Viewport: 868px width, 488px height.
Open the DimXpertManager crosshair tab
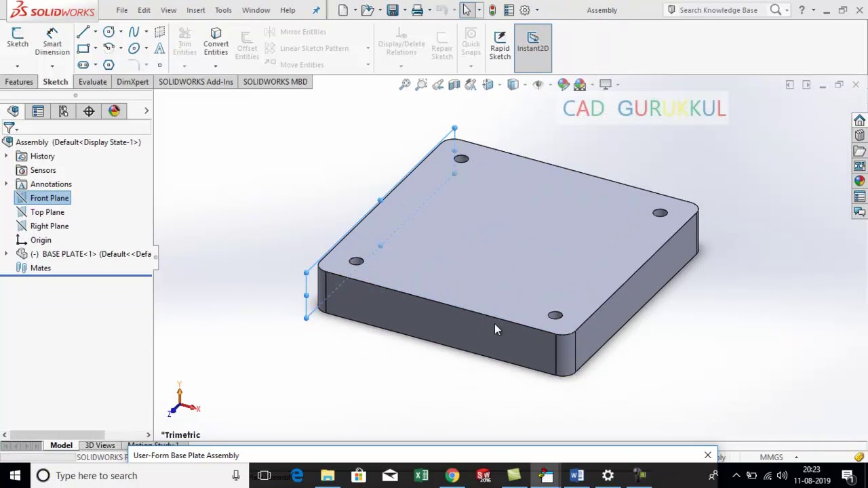(x=89, y=111)
